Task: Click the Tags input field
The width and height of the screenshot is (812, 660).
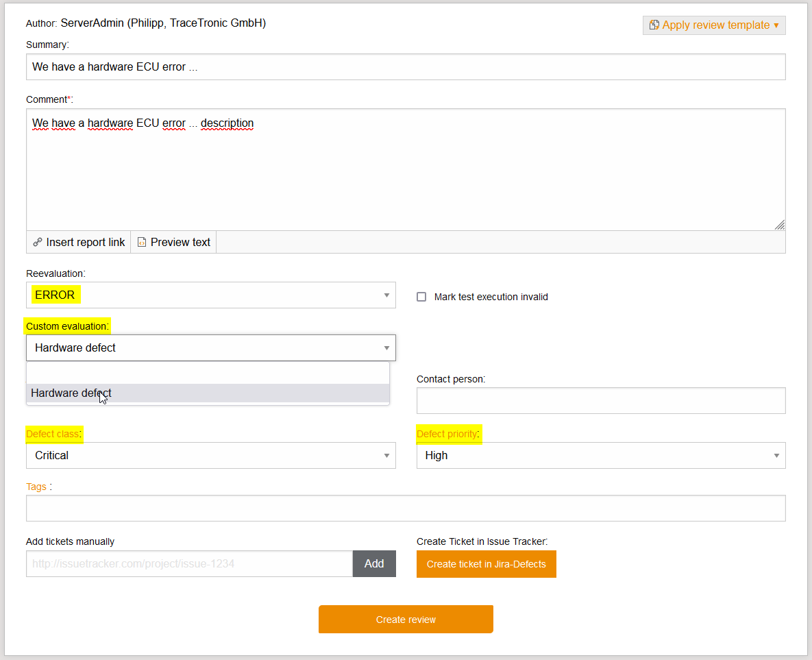Action: [406, 508]
